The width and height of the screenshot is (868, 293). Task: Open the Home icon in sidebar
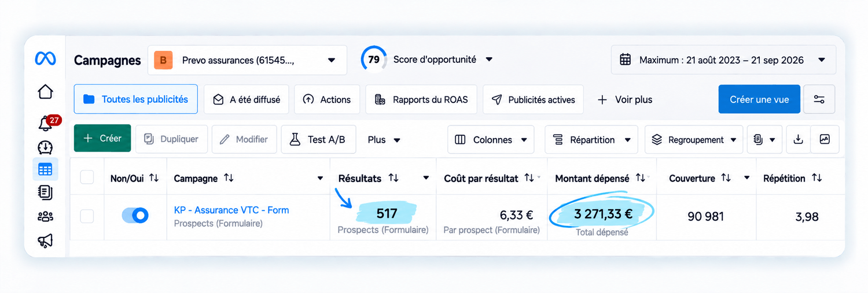[x=45, y=91]
